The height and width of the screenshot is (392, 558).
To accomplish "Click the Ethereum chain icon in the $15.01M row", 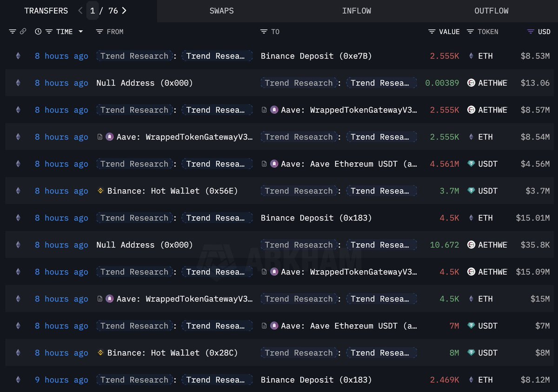I will click(x=18, y=218).
